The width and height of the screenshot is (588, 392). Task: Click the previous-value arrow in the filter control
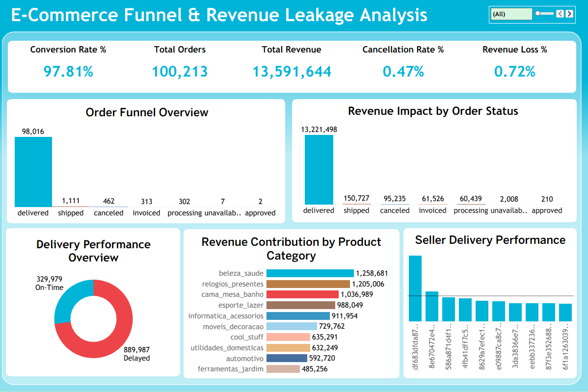coord(560,14)
